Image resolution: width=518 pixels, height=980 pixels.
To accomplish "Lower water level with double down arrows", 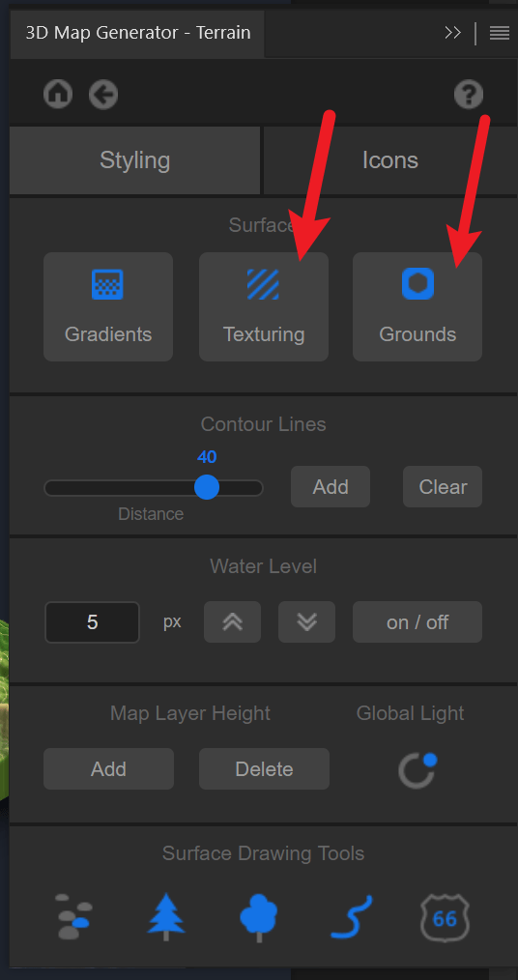I will click(x=306, y=621).
